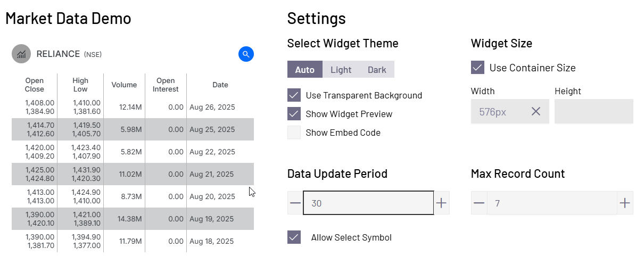
Task: Decrease Max Record Count with minus icon
Action: pyautogui.click(x=479, y=203)
